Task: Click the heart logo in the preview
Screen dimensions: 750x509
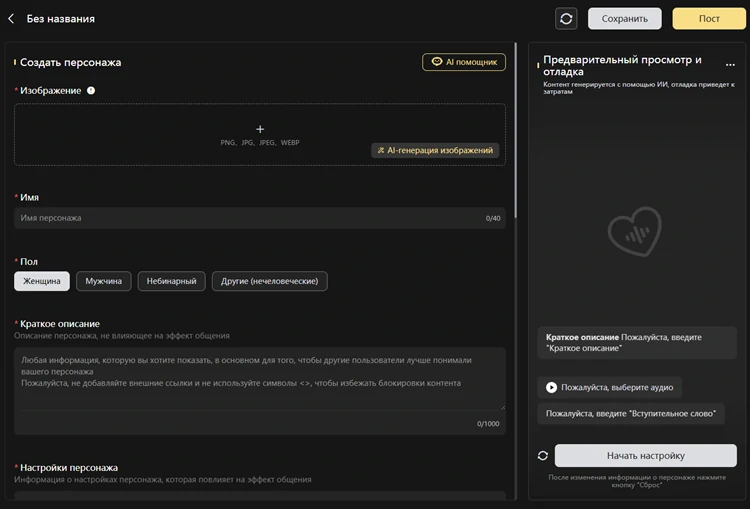Action: click(x=635, y=231)
